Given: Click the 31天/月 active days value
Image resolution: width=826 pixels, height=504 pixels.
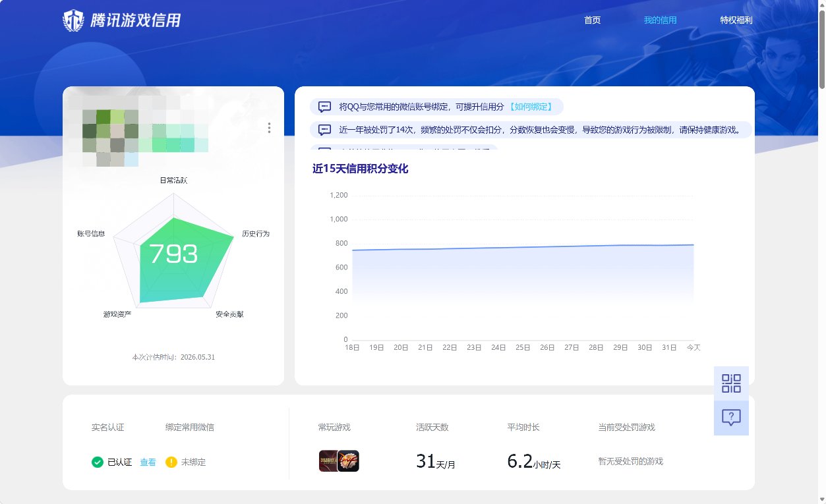Looking at the screenshot, I should pyautogui.click(x=436, y=462).
